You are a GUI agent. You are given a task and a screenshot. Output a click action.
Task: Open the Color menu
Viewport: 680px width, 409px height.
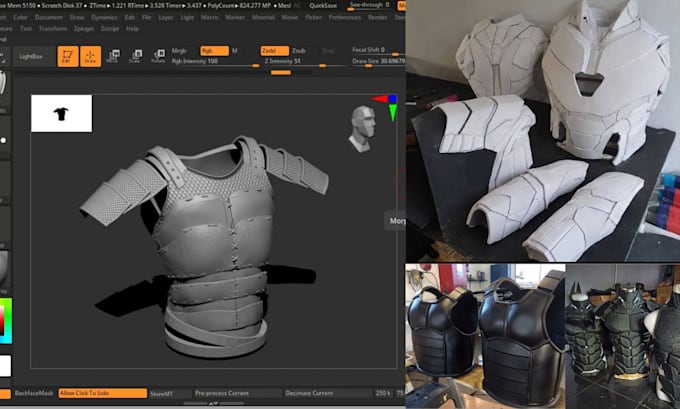pyautogui.click(x=20, y=17)
